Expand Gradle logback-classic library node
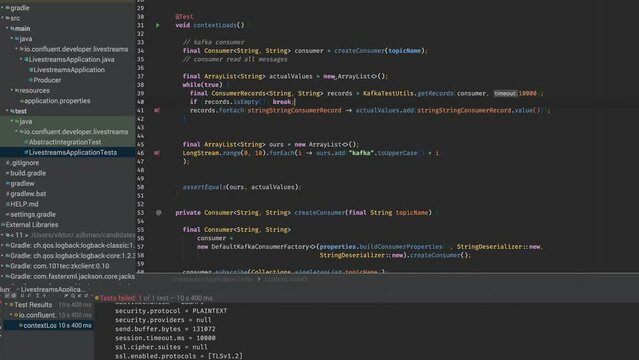 coord(2,245)
